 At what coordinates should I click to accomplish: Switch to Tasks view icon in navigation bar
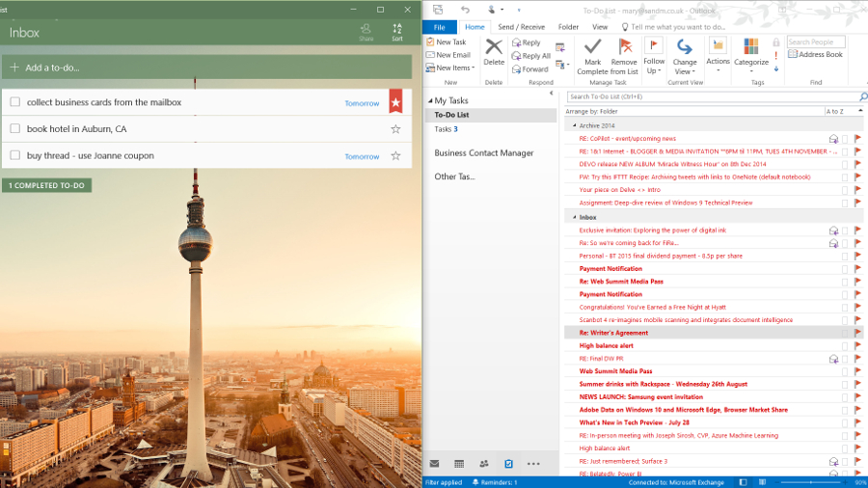[x=508, y=464]
